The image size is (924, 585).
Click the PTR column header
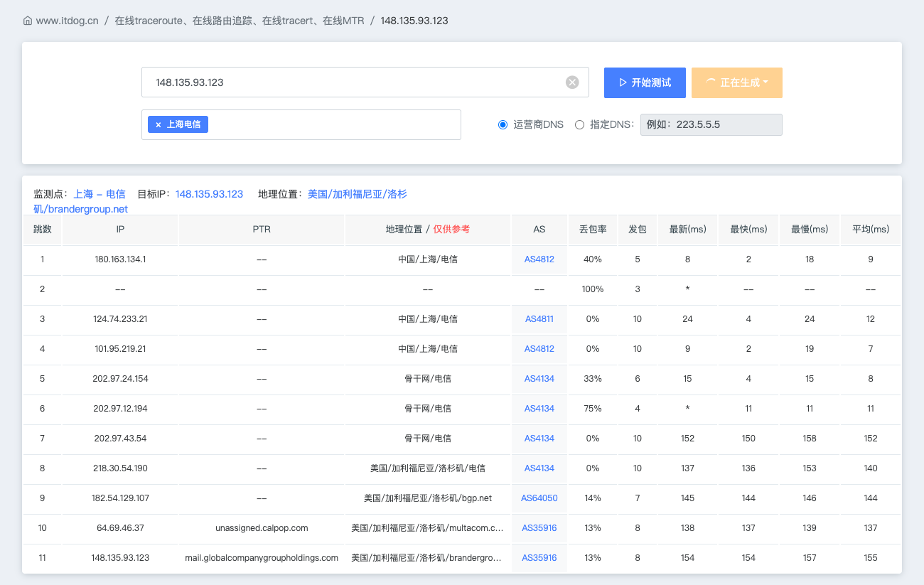point(262,230)
